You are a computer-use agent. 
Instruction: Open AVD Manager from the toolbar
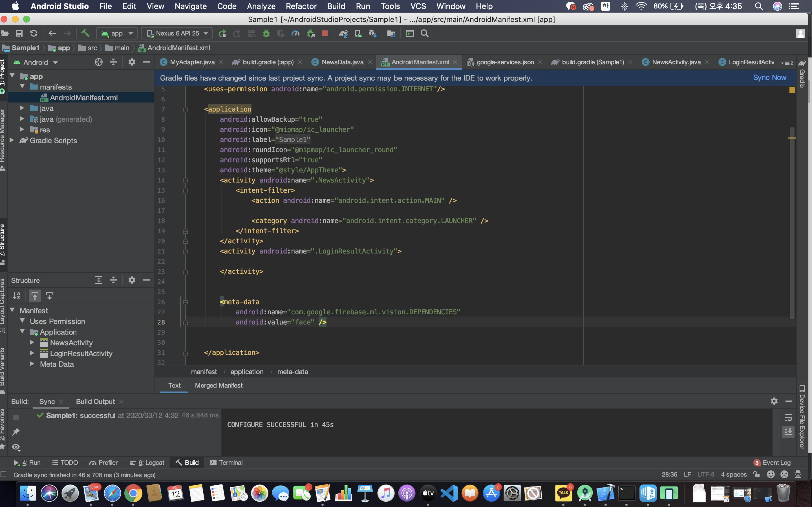point(358,33)
